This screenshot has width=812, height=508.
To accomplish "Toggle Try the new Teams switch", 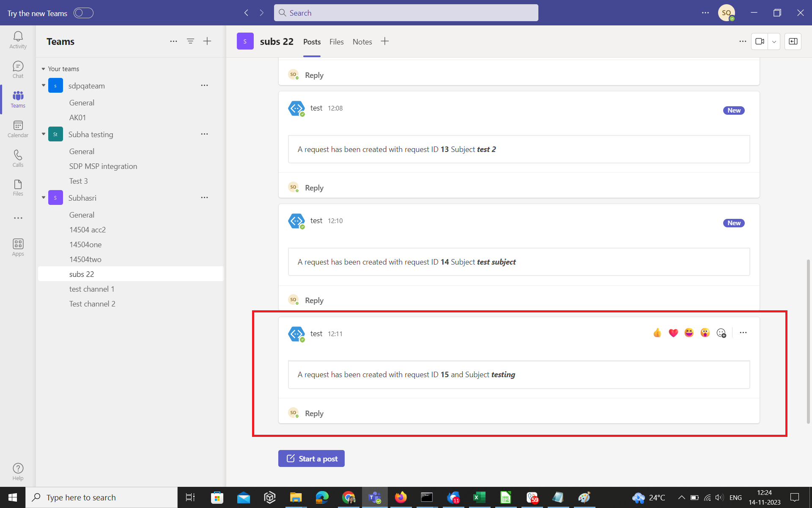I will (x=83, y=13).
